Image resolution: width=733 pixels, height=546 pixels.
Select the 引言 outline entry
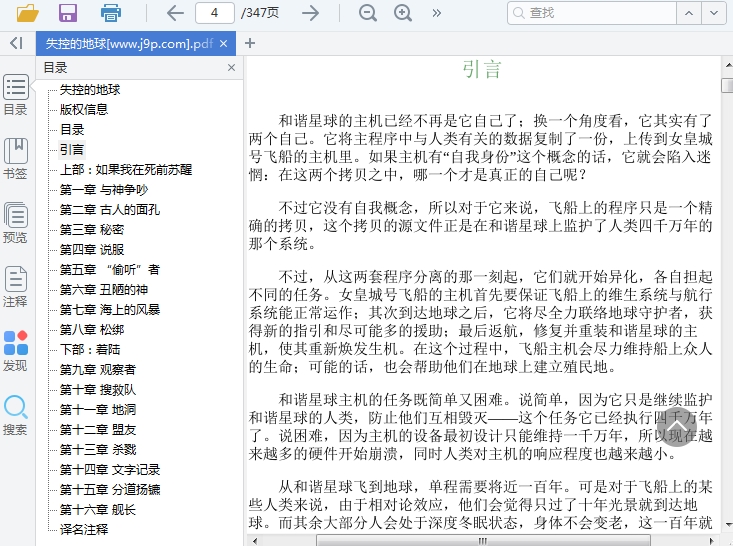coord(72,150)
